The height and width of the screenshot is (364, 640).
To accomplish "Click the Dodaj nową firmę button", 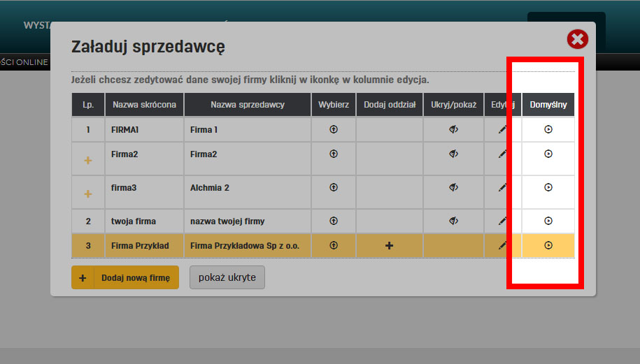I will point(125,277).
